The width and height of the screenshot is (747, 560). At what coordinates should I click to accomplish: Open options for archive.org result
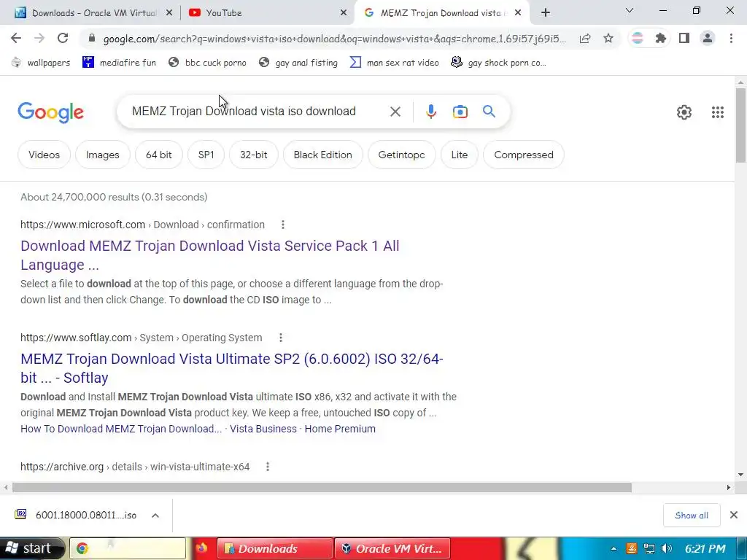point(268,467)
